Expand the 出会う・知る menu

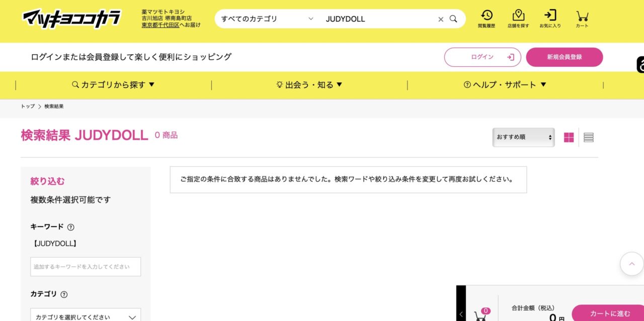click(309, 85)
